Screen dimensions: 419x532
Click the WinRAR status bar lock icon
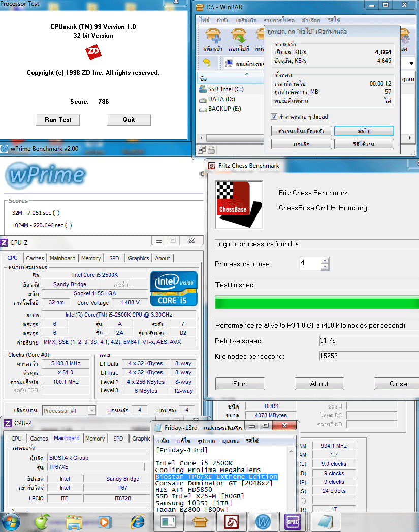click(x=211, y=149)
